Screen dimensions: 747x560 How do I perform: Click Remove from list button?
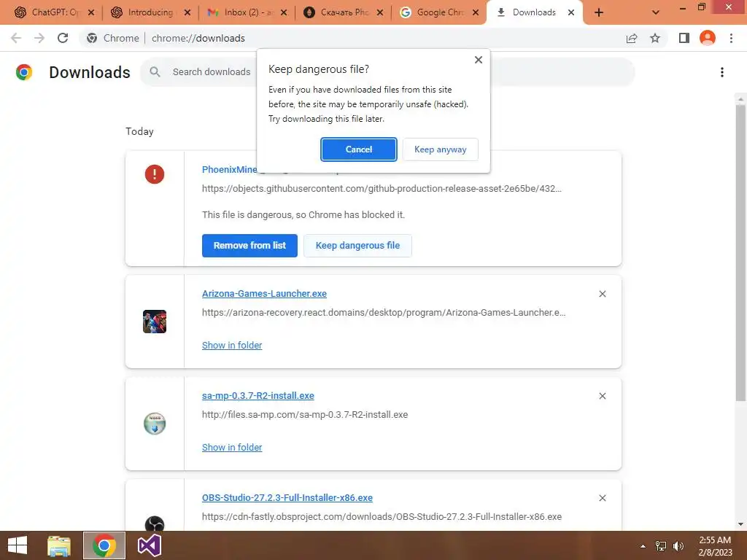tap(249, 246)
